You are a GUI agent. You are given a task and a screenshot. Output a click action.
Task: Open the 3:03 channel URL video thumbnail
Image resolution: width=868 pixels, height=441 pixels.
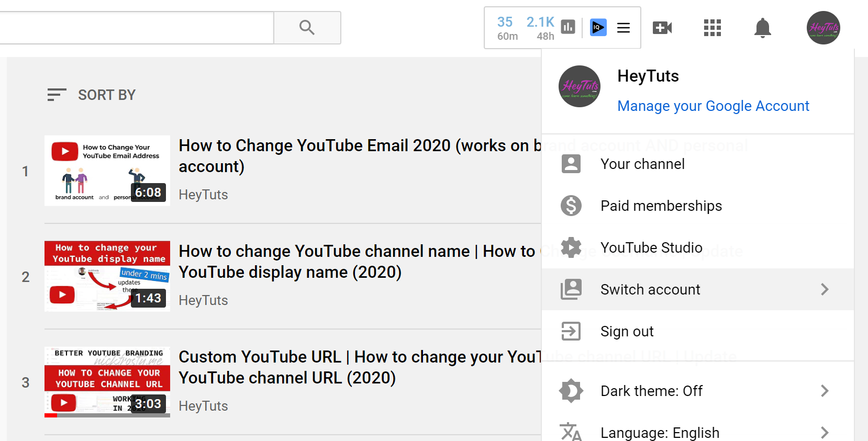click(x=107, y=382)
